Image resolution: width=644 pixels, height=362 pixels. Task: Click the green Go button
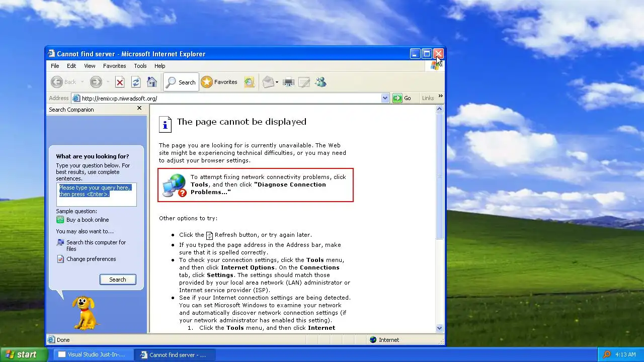click(x=402, y=98)
